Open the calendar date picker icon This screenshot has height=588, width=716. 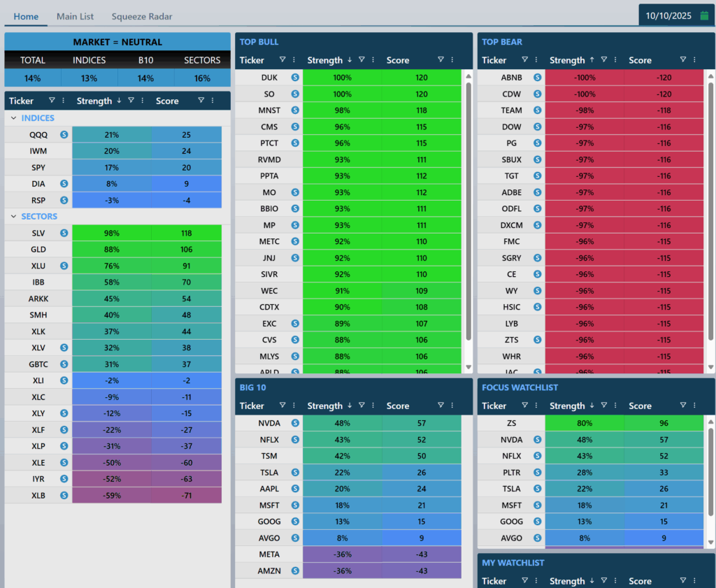704,15
